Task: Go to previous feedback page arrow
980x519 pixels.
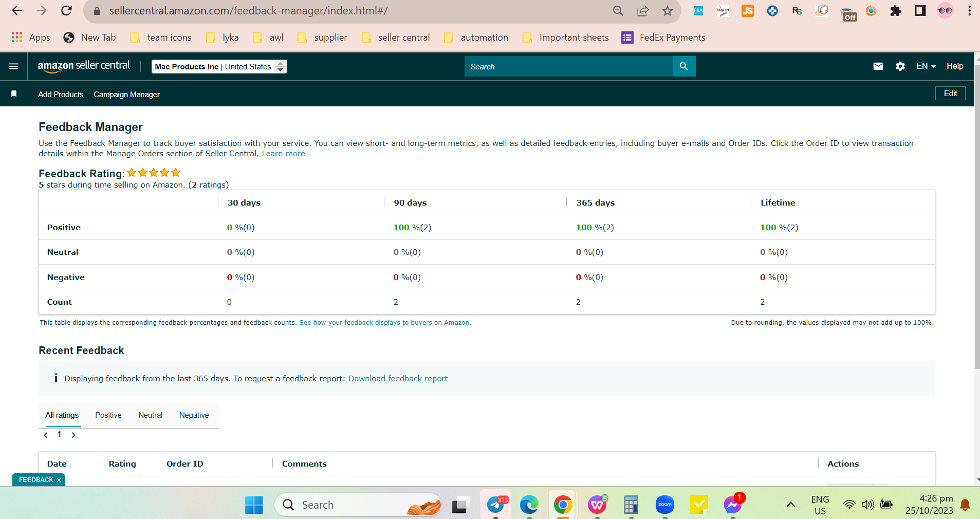Action: [46, 435]
